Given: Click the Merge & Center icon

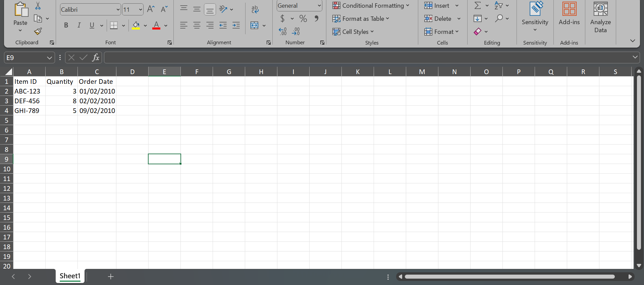Looking at the screenshot, I should point(255,25).
